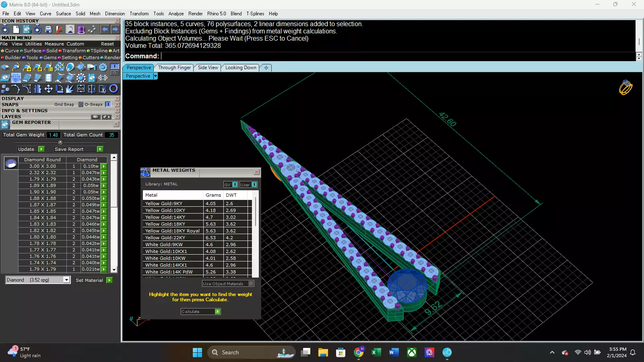Click the blue 'I' toggle beside the gem toolbar
Screen dimensions: 644x362
pyautogui.click(x=115, y=66)
